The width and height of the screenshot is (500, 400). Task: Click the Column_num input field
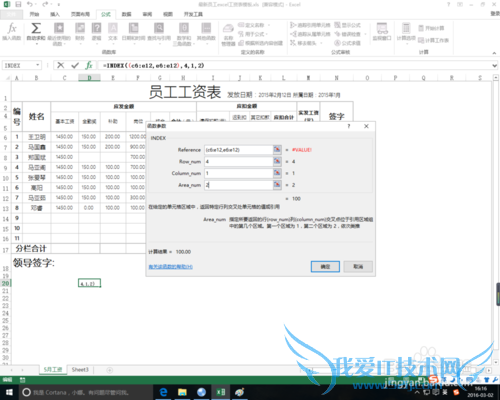239,173
